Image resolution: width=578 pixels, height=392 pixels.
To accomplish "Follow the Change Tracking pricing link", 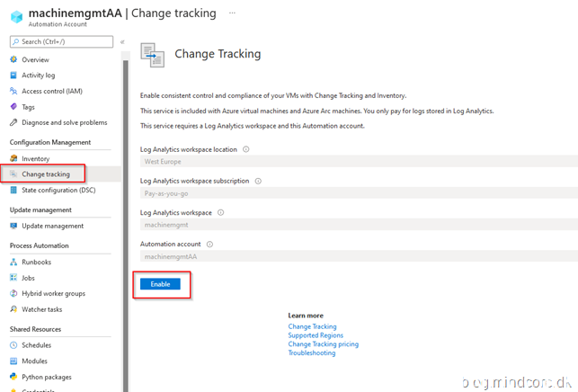I will tap(323, 344).
